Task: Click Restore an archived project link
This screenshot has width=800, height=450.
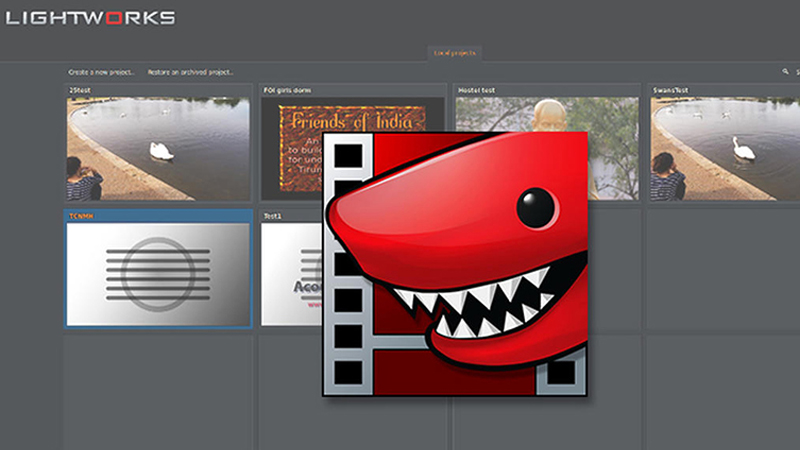Action: (x=191, y=72)
